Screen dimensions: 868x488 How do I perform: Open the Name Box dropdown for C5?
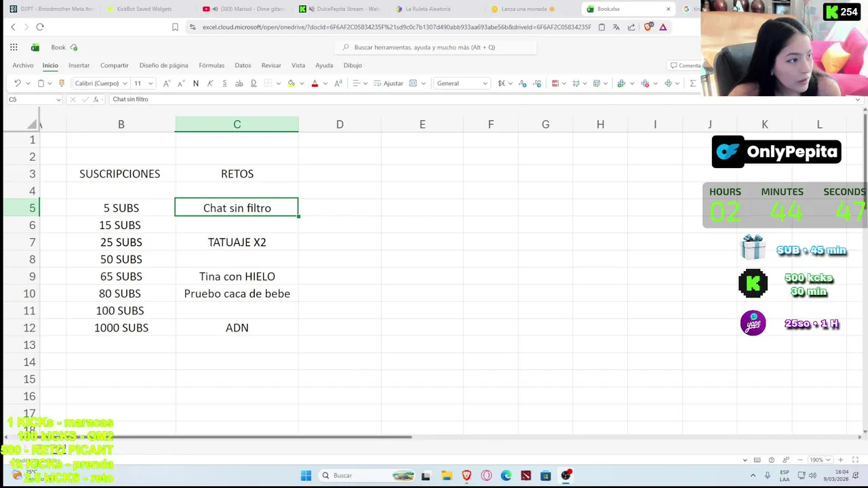coord(58,100)
